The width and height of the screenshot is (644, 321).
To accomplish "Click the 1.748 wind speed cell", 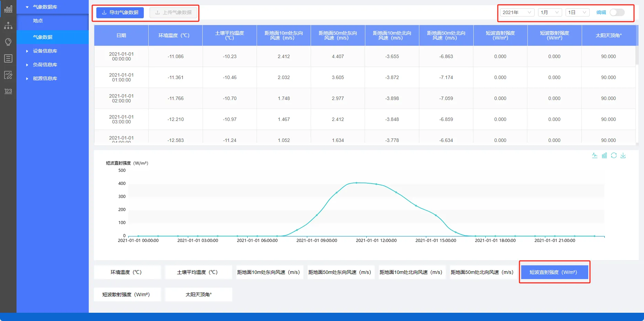I will pyautogui.click(x=284, y=98).
